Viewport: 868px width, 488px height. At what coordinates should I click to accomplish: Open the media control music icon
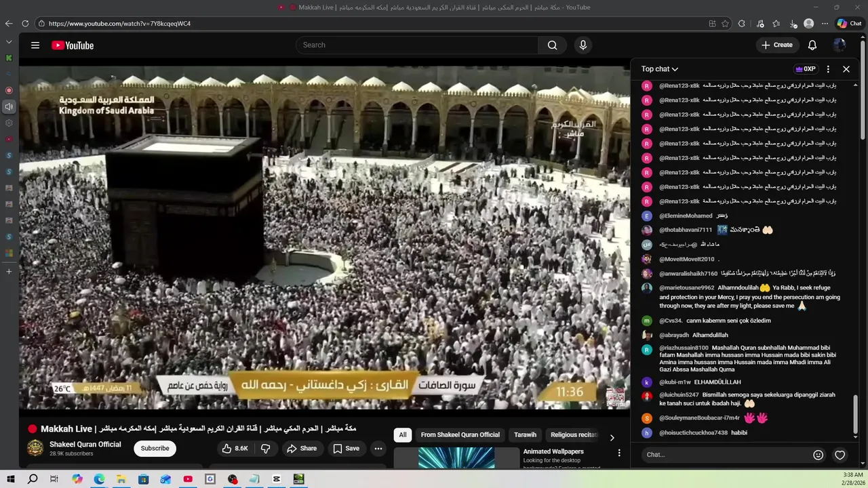760,23
